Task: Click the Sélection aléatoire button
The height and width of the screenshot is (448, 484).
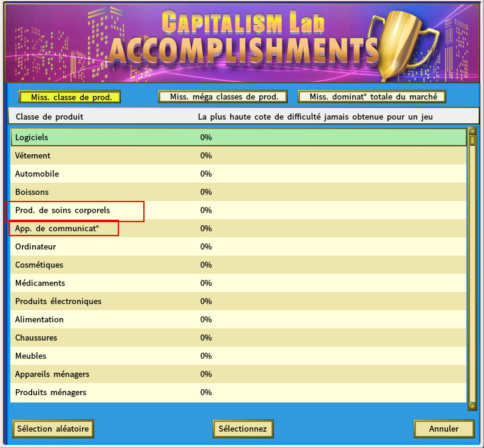Action: tap(53, 429)
